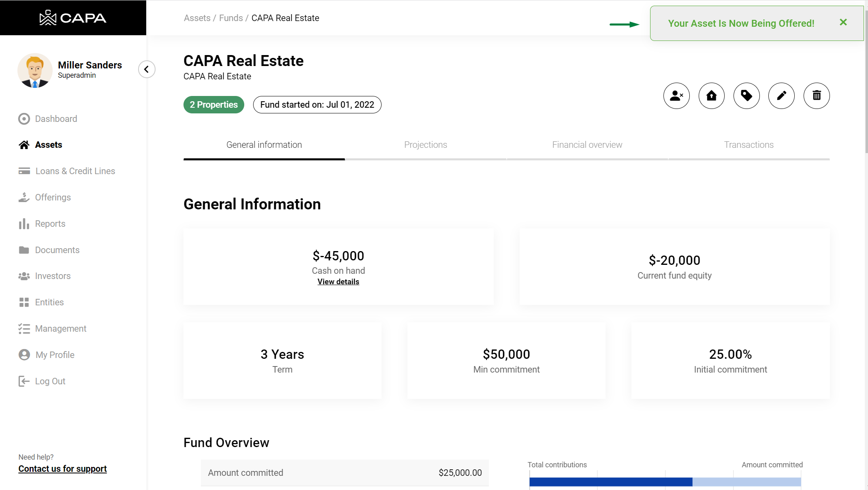Screen dimensions: 868x490
Task: Click the remove user icon button
Action: [x=676, y=96]
